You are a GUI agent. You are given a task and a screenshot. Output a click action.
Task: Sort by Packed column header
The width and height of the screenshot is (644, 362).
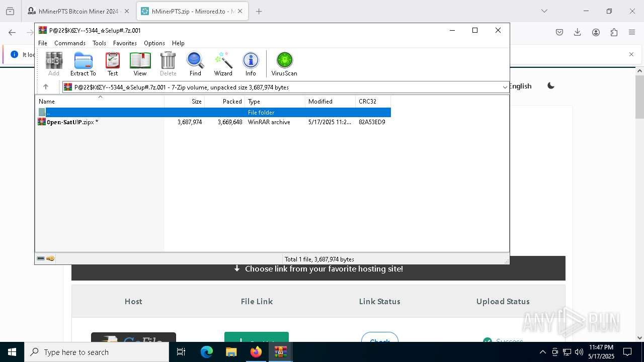point(224,102)
